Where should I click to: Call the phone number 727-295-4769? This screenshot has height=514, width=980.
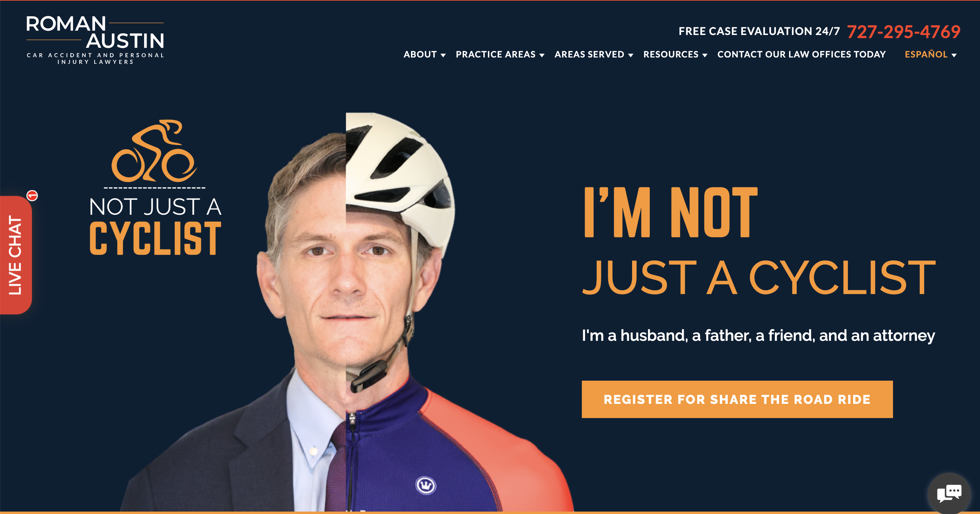coord(903,32)
